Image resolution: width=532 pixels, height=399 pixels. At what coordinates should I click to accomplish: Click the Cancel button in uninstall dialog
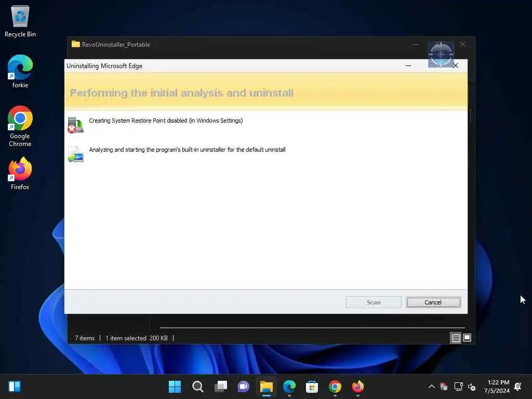pos(433,302)
